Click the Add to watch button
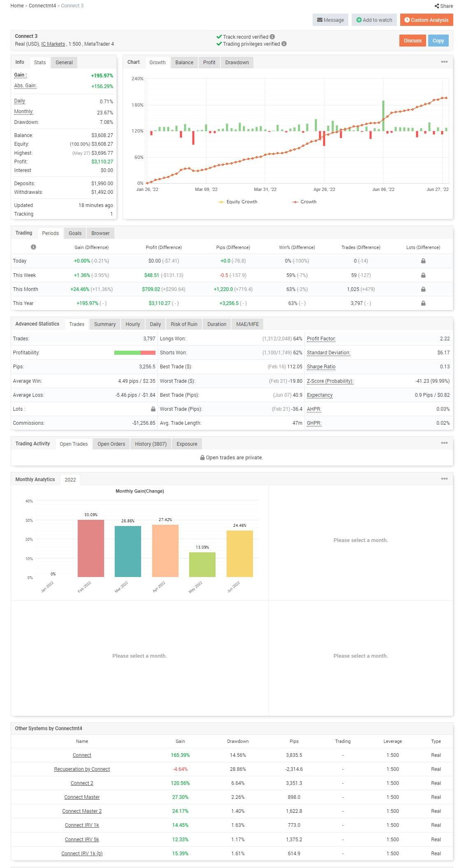 [374, 20]
